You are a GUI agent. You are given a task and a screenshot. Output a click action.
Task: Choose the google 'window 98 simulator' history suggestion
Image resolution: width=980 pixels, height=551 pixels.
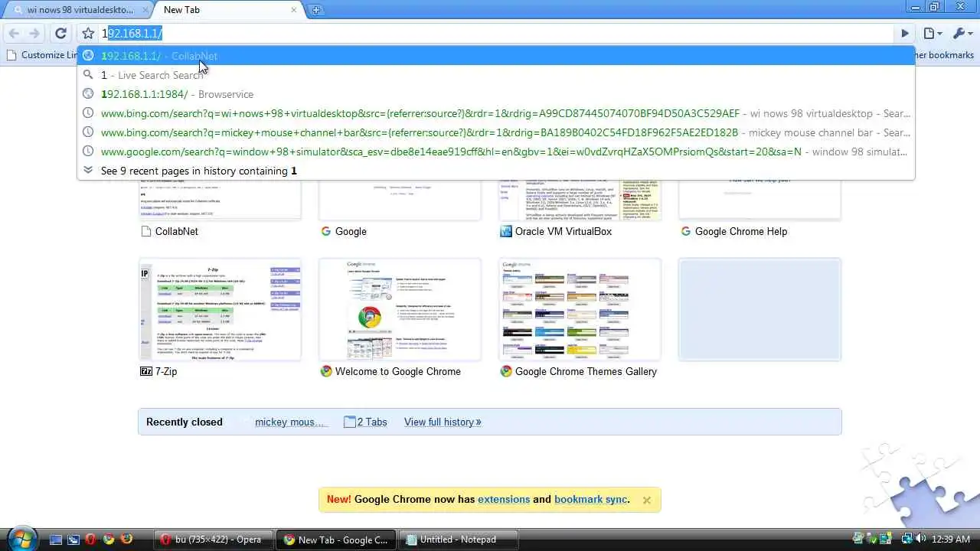496,152
